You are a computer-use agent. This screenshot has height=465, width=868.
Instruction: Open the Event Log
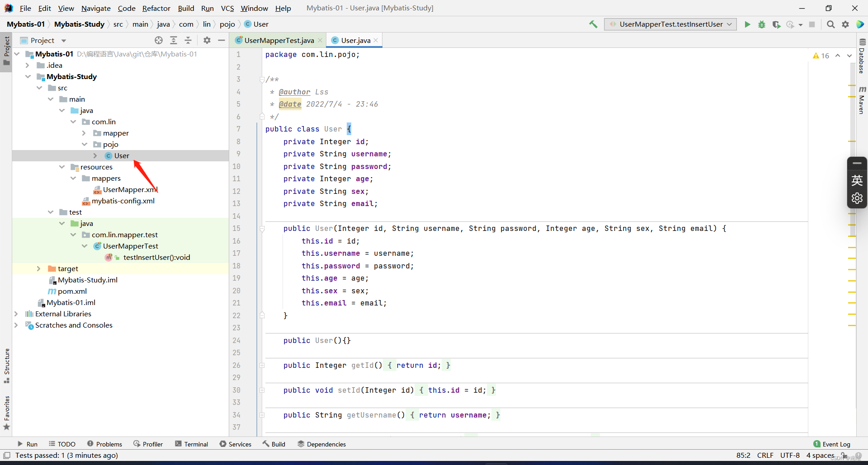[832, 444]
